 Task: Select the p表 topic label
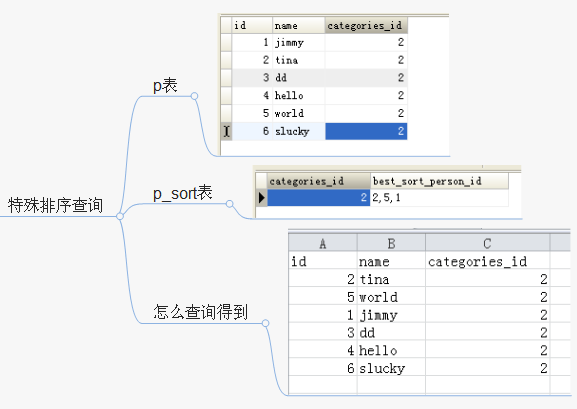[165, 85]
